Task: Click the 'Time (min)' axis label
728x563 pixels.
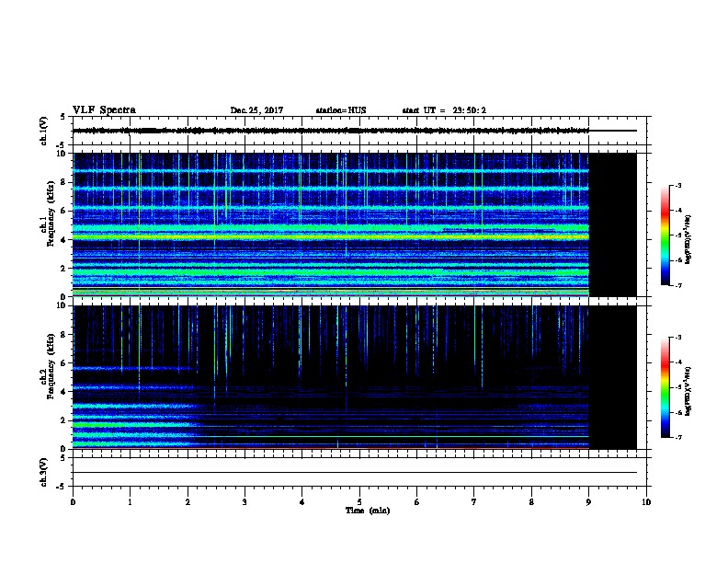Action: [x=368, y=511]
